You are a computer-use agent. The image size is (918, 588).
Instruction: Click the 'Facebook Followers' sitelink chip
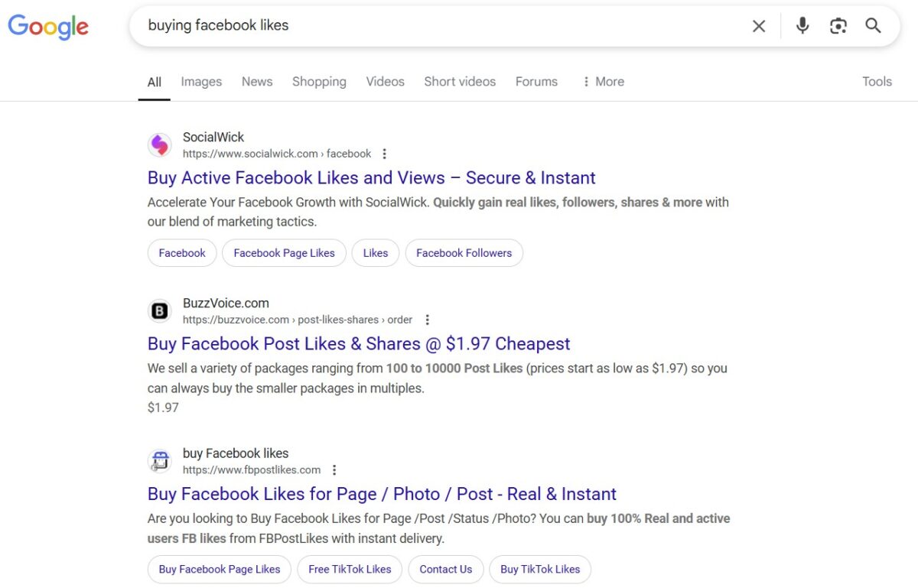pos(464,253)
